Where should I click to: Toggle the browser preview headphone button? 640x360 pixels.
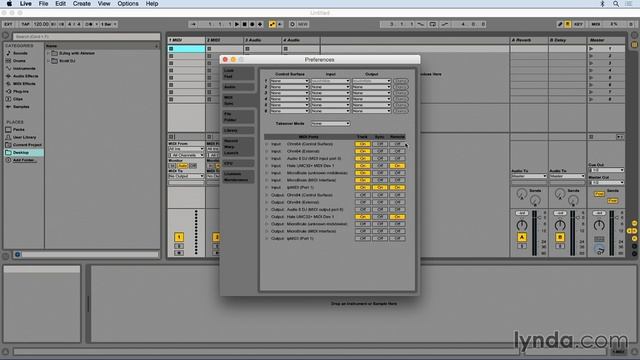18,254
